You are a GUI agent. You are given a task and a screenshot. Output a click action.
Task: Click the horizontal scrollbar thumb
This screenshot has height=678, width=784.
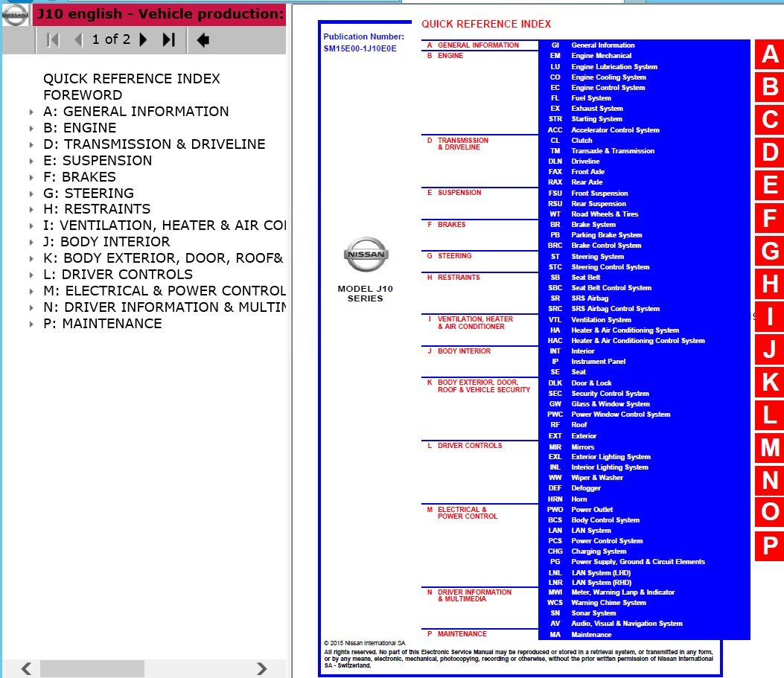[x=92, y=668]
